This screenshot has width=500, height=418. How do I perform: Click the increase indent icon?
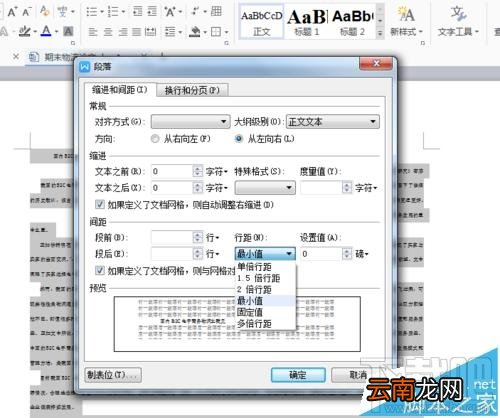click(x=152, y=12)
